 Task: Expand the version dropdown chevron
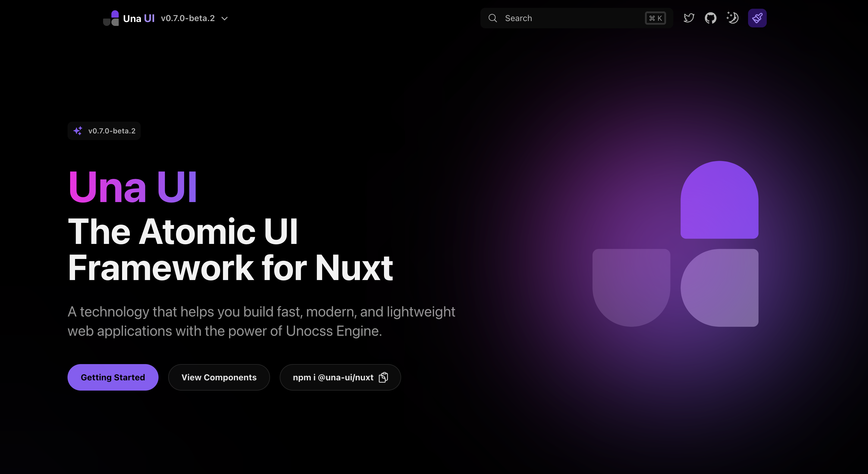(x=225, y=18)
